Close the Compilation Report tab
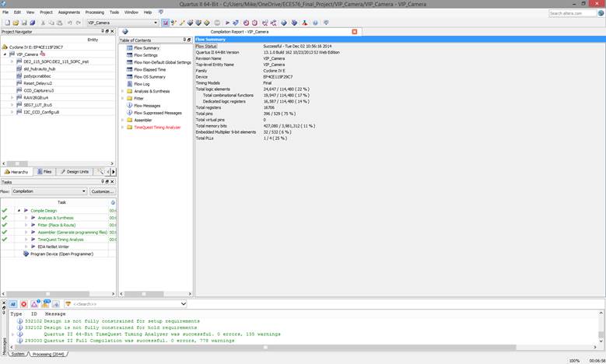This screenshot has width=606, height=364. pyautogui.click(x=355, y=32)
